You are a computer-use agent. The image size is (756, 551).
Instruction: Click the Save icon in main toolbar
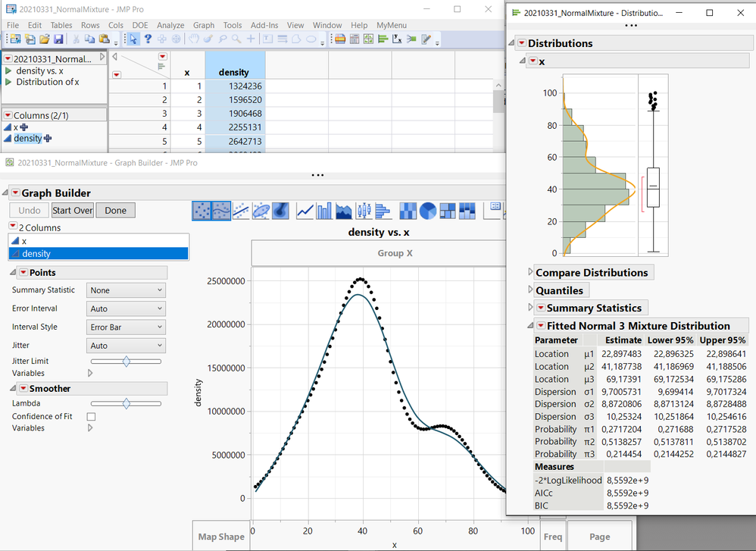(x=58, y=39)
